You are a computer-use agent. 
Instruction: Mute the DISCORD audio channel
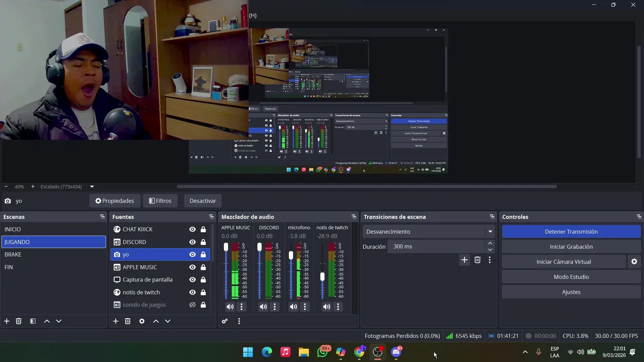(263, 307)
